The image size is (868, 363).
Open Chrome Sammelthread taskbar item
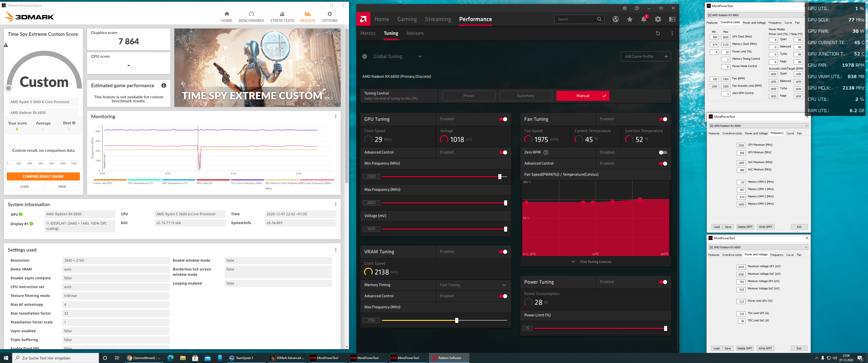[x=144, y=358]
